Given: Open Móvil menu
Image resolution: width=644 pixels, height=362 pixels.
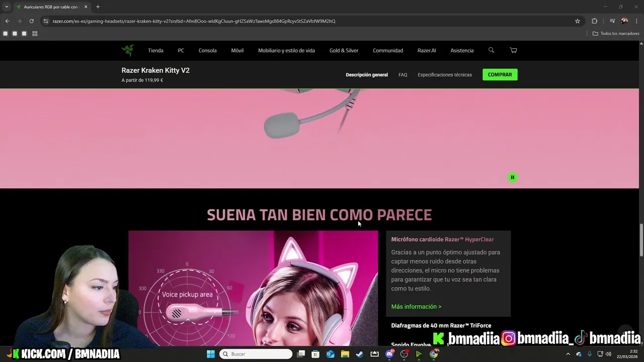Looking at the screenshot, I should 237,50.
